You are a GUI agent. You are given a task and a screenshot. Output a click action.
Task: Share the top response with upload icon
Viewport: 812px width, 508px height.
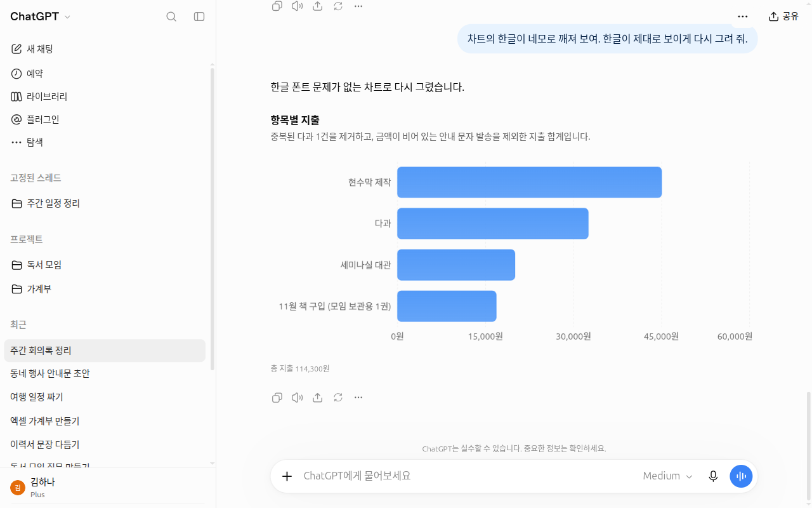point(318,6)
